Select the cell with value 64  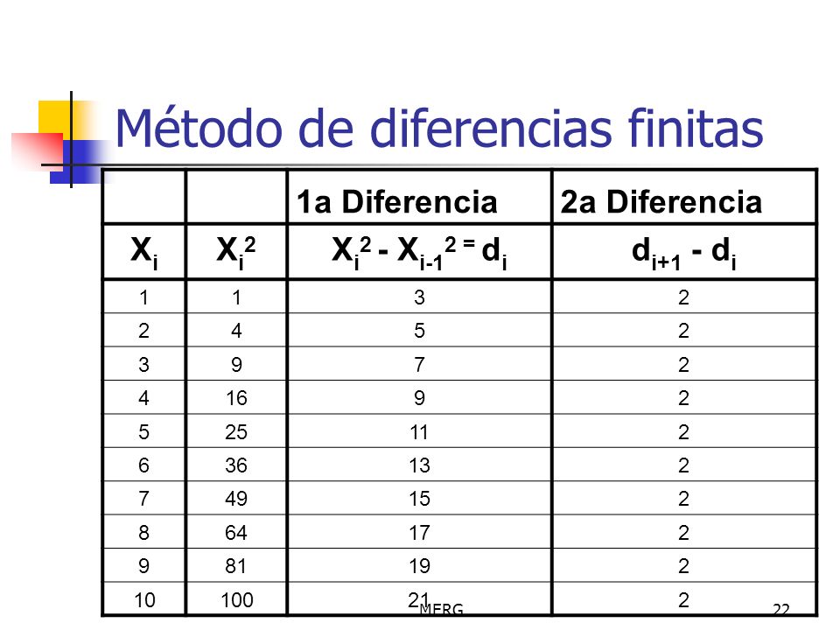[236, 533]
